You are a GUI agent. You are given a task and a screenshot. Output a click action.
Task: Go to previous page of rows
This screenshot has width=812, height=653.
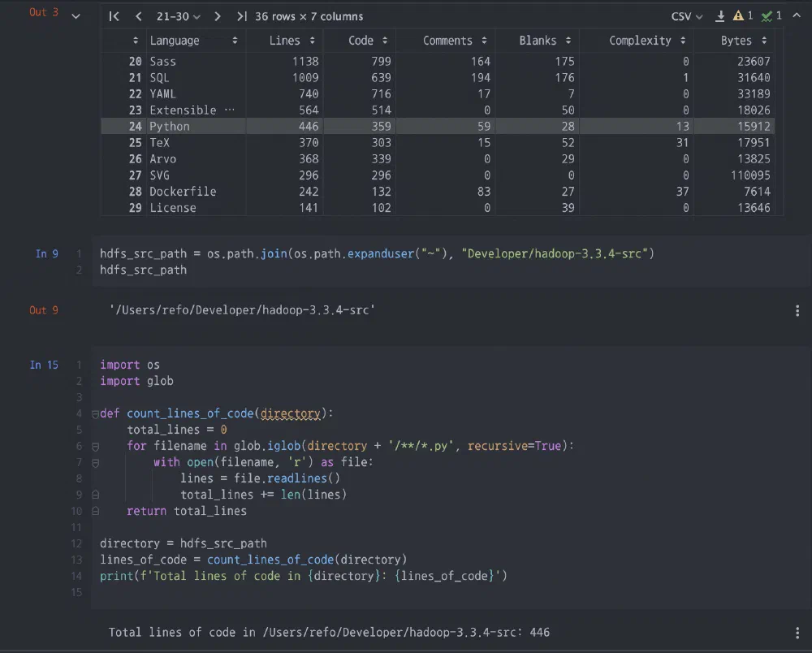(139, 16)
